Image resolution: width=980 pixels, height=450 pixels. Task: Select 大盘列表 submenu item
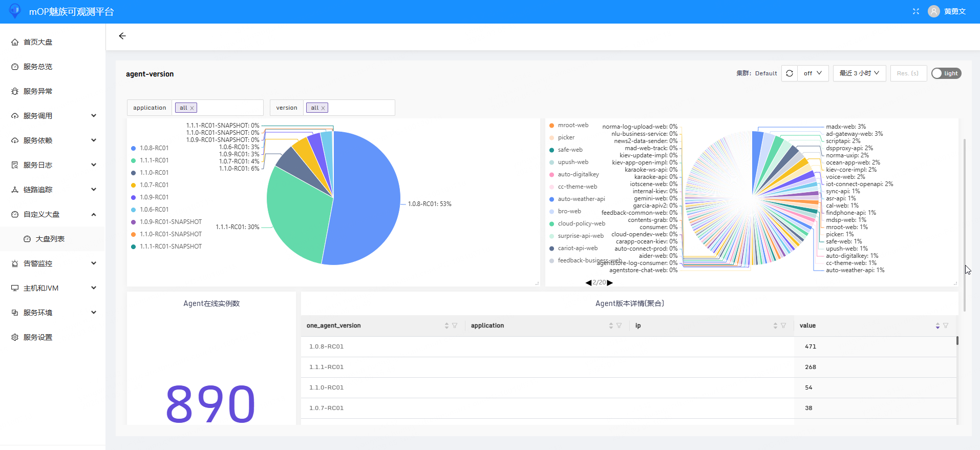[x=50, y=239]
